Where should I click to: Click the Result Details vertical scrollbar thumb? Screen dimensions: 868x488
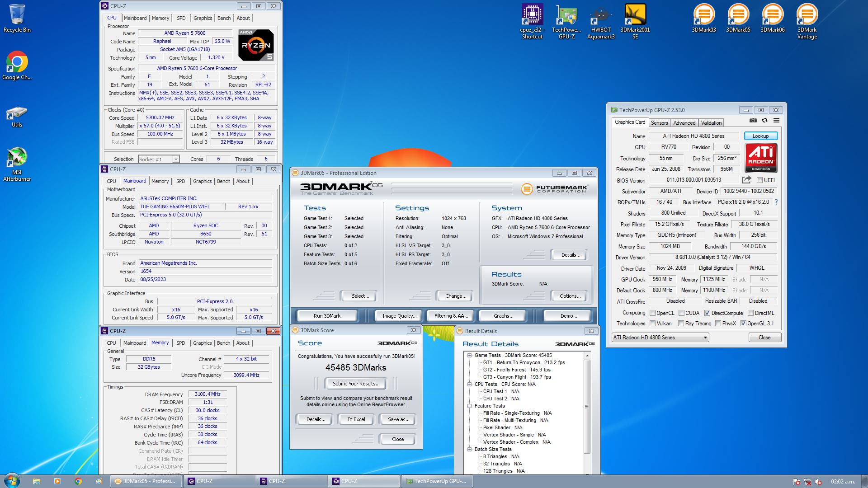(587, 406)
